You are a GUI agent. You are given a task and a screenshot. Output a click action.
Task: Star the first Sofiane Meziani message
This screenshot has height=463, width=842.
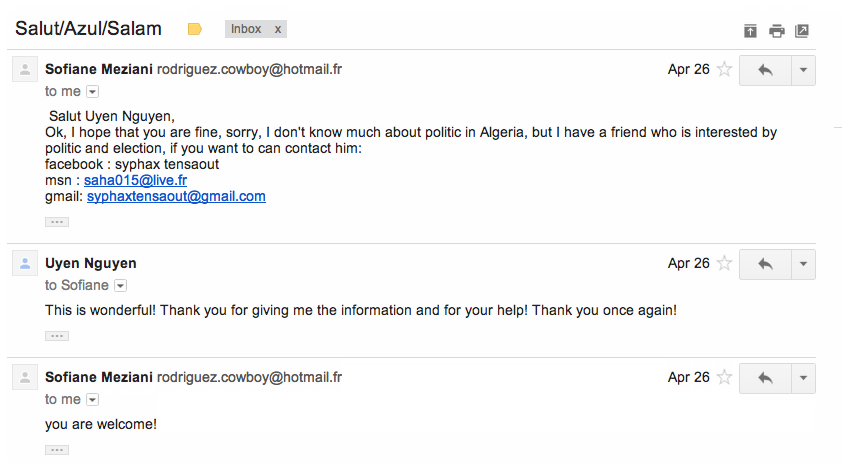[725, 70]
